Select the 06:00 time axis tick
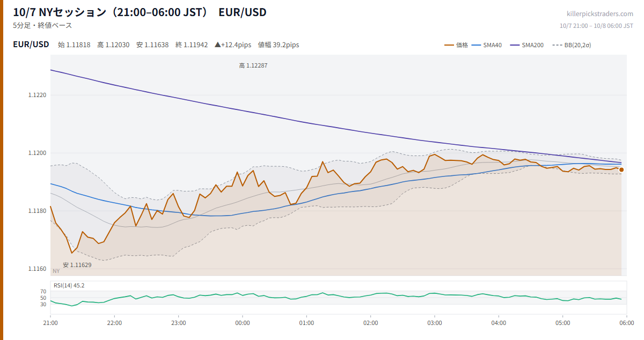Image resolution: width=644 pixels, height=340 pixels. (627, 323)
